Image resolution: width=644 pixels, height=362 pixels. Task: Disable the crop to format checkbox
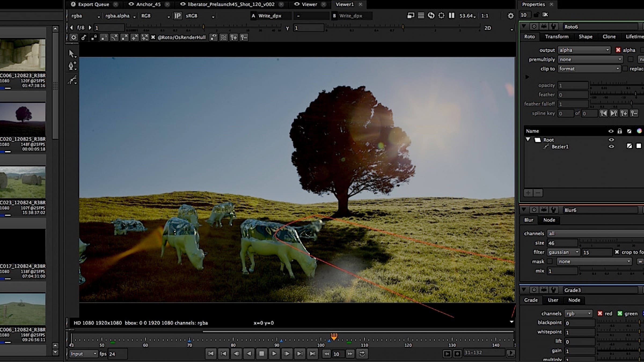(617, 252)
